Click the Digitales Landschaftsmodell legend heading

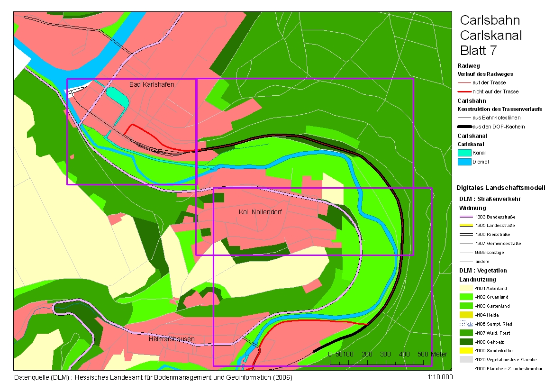tap(500, 187)
